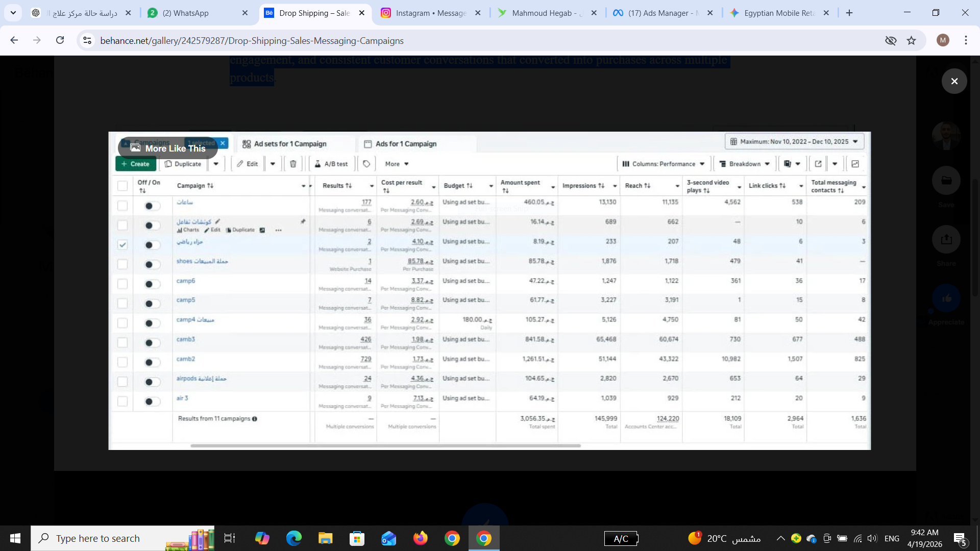Expand the Breakdown dropdown
980x551 pixels.
pos(744,164)
